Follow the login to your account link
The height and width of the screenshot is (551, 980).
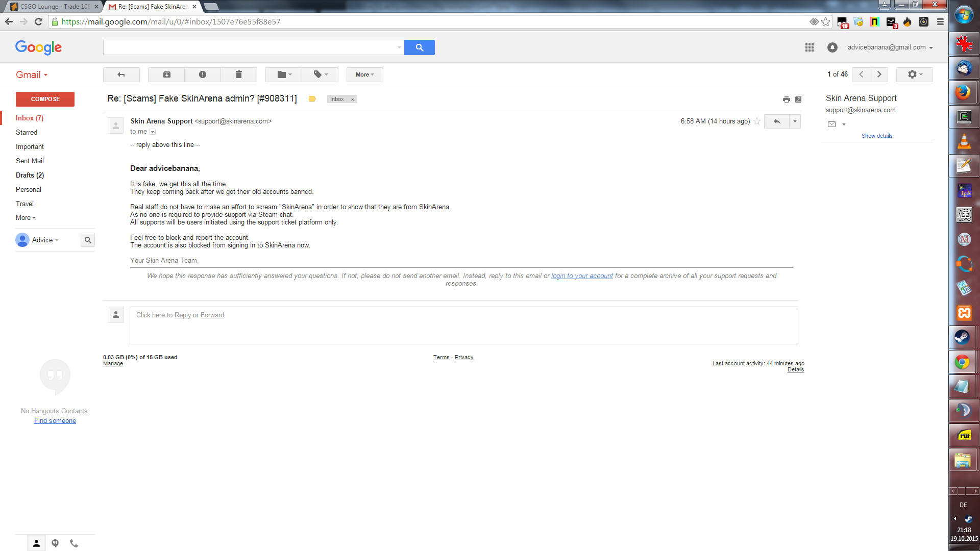[x=582, y=276]
